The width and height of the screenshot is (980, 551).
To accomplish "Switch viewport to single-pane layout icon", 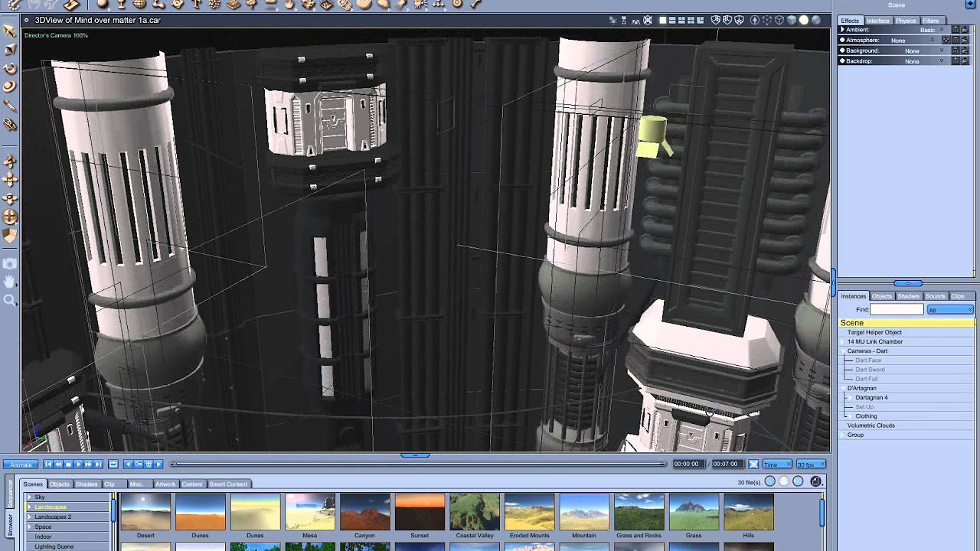I will tap(663, 21).
